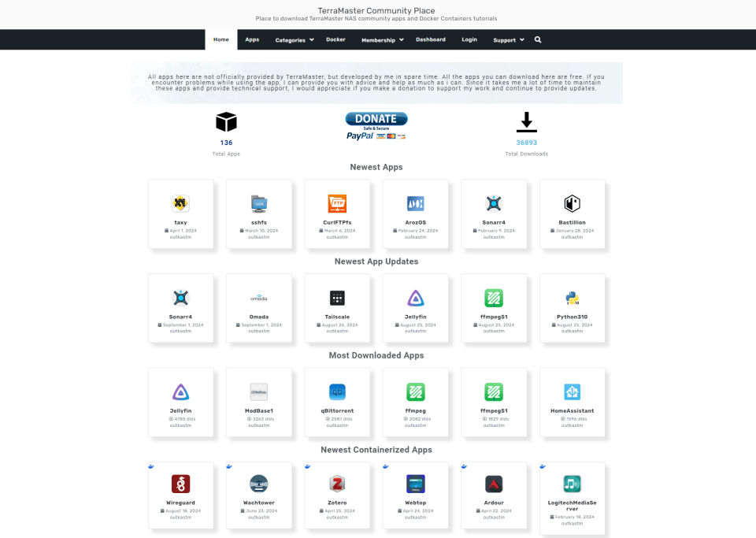
Task: Open the Ardour container icon
Action: click(x=494, y=484)
